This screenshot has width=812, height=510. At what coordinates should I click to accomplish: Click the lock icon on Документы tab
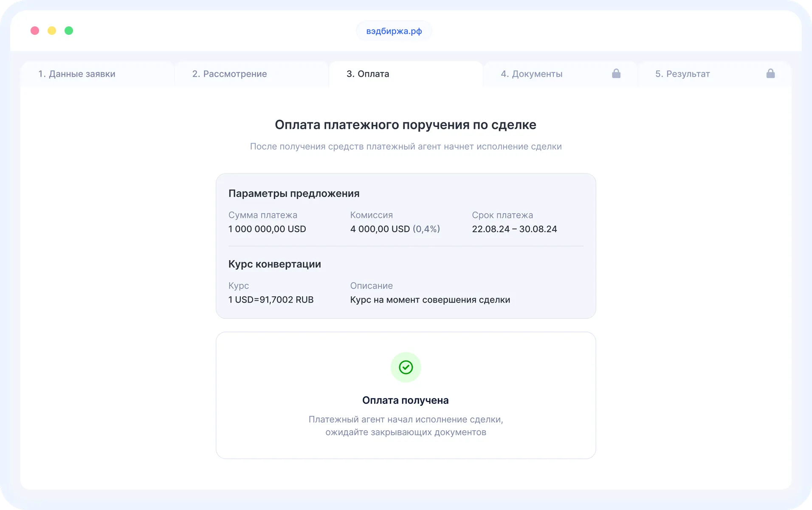[616, 74]
